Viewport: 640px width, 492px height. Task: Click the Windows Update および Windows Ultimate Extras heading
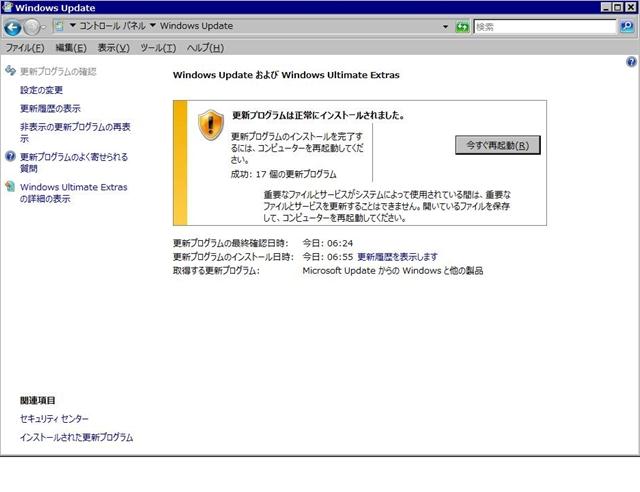click(x=286, y=75)
